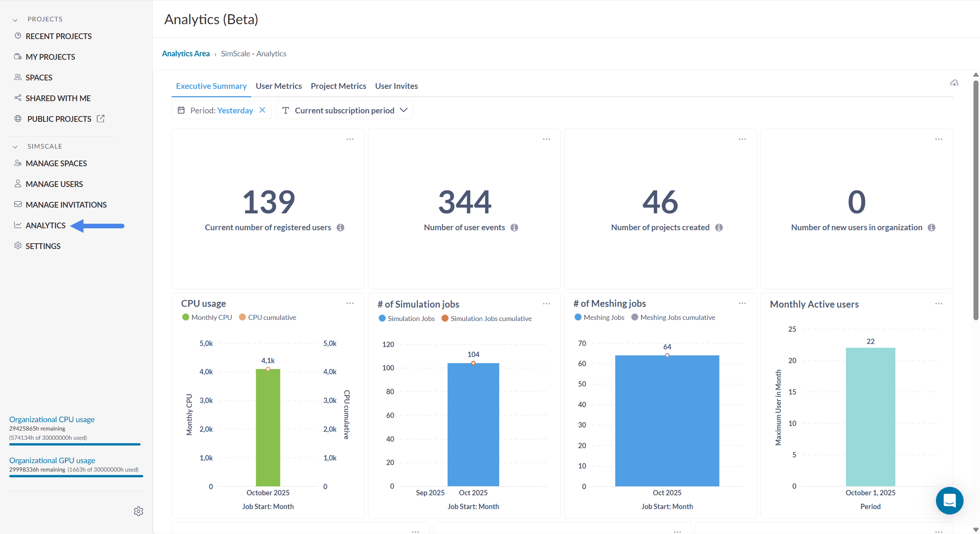Click info icon beside projects created

(719, 228)
